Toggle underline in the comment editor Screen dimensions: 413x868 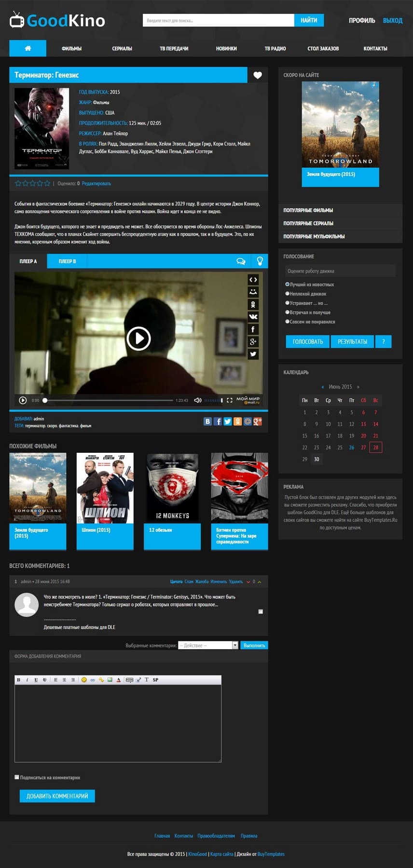coord(36,680)
